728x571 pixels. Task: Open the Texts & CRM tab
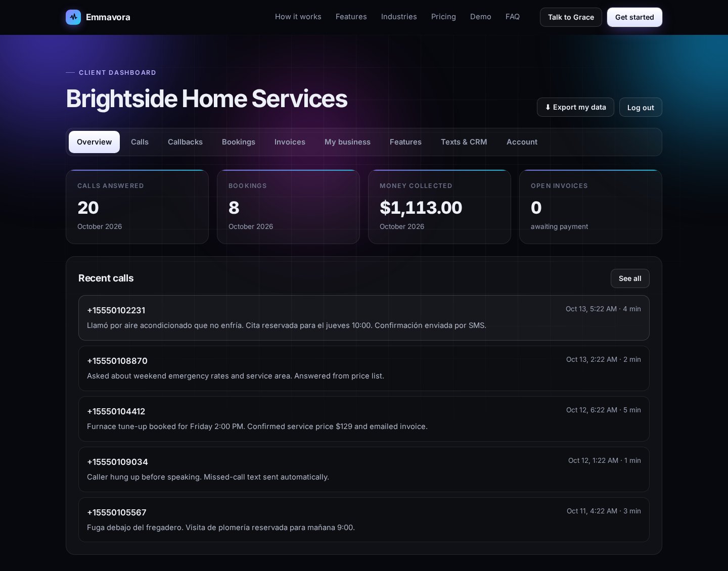464,142
